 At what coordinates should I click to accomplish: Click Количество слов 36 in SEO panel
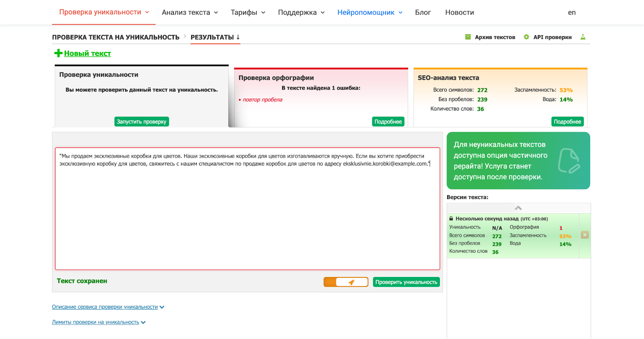pyautogui.click(x=481, y=109)
